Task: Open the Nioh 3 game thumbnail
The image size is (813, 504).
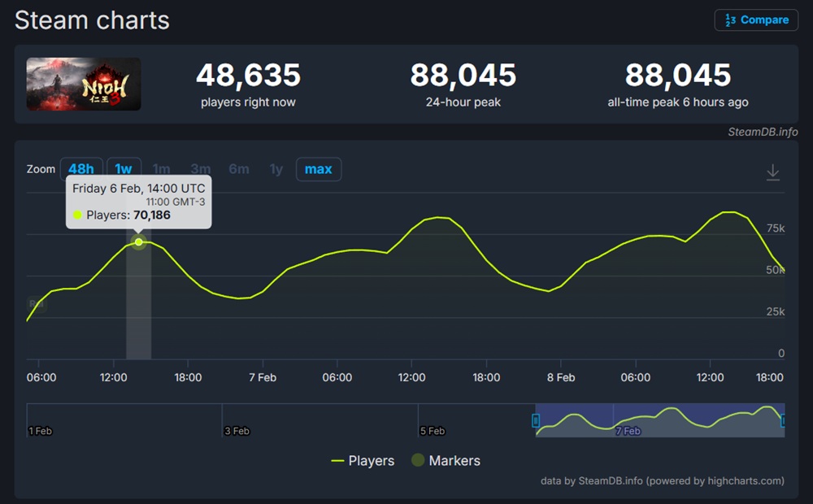Action: (x=84, y=84)
